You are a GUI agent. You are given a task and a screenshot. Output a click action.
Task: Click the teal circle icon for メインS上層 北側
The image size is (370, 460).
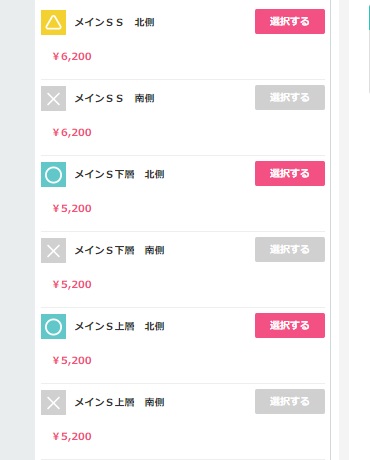[x=53, y=326]
